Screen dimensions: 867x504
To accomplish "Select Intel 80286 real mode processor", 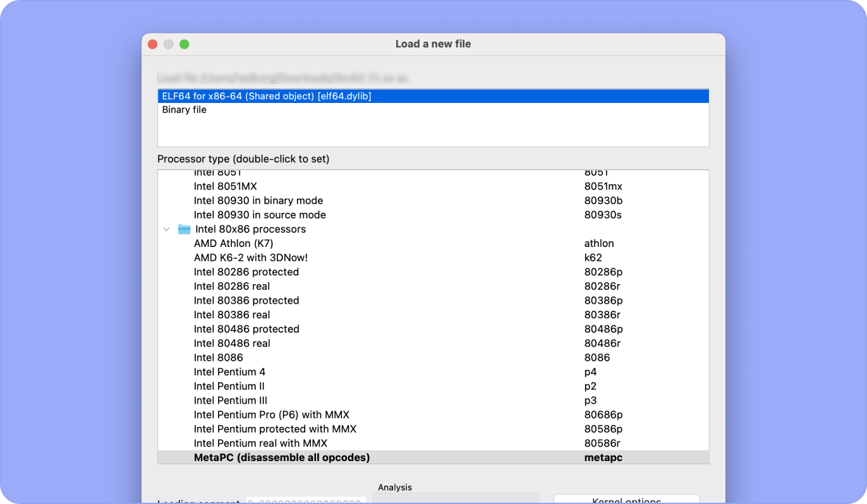I will [231, 285].
